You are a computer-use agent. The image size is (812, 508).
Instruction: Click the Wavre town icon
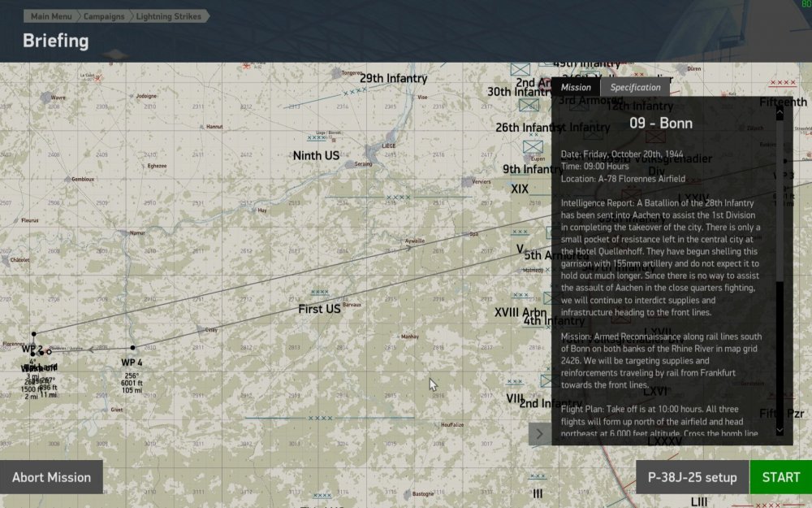(x=46, y=97)
